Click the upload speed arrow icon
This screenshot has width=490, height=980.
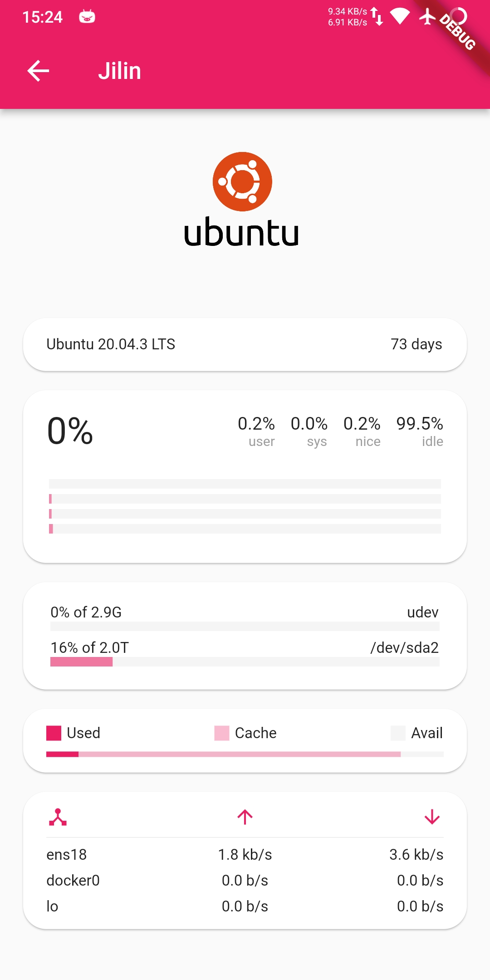(245, 817)
